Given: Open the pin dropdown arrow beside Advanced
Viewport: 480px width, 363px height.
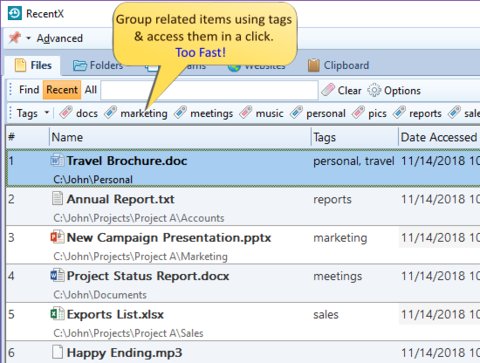Looking at the screenshot, I should coord(29,38).
